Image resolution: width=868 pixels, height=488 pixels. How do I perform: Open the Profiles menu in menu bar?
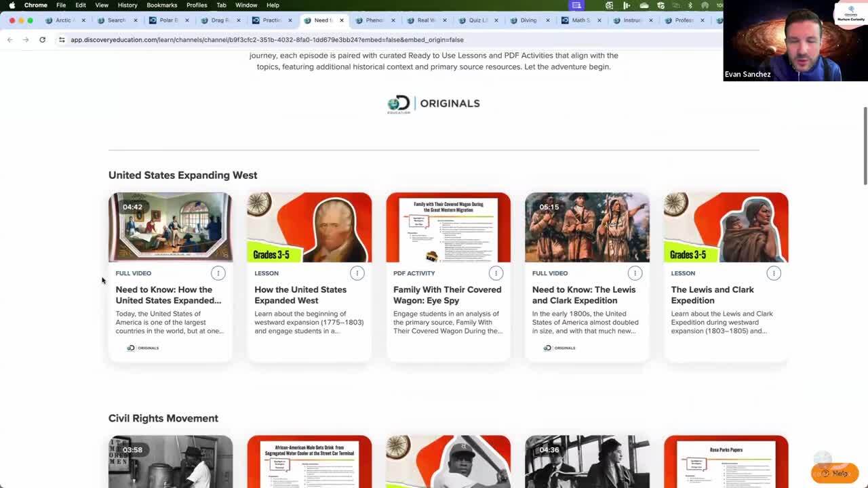197,5
